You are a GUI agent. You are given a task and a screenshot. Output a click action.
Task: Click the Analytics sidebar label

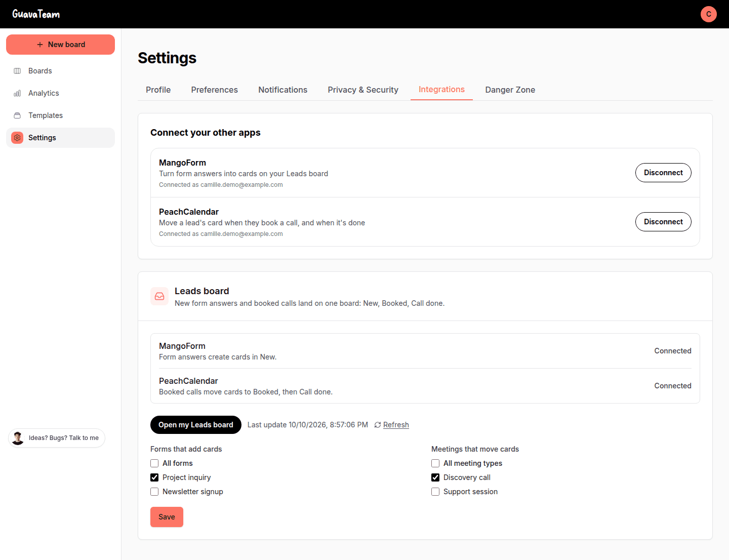coord(44,93)
